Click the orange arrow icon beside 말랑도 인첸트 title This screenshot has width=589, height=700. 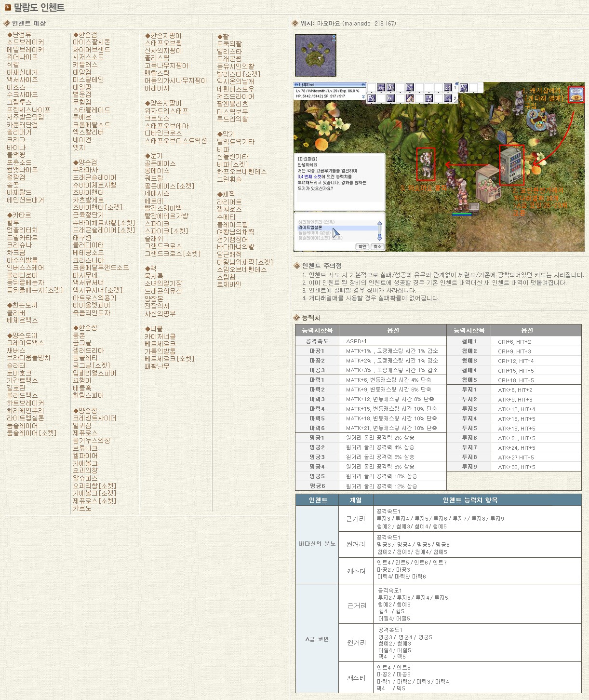[8, 7]
